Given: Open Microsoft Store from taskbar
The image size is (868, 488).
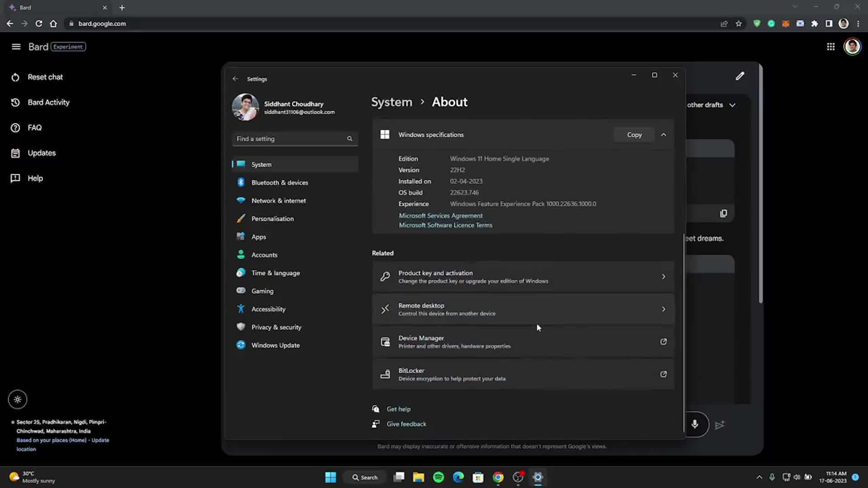Looking at the screenshot, I should [478, 477].
